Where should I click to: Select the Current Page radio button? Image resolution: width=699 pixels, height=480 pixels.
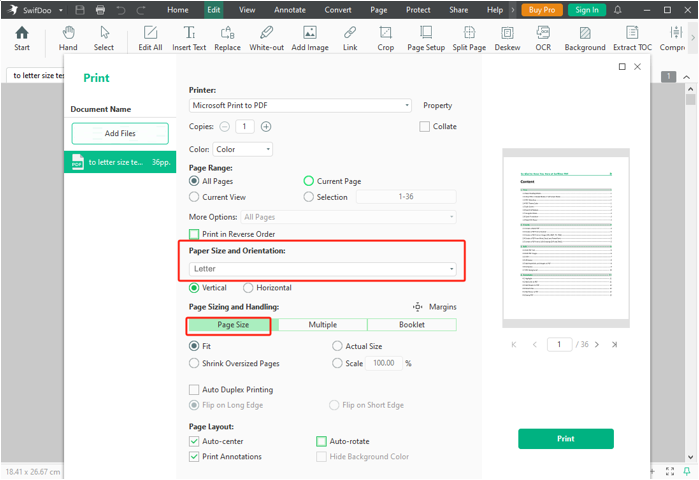[x=308, y=181]
